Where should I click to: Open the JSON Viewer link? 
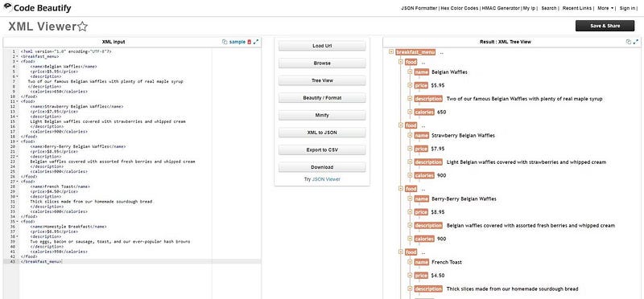[x=326, y=179]
